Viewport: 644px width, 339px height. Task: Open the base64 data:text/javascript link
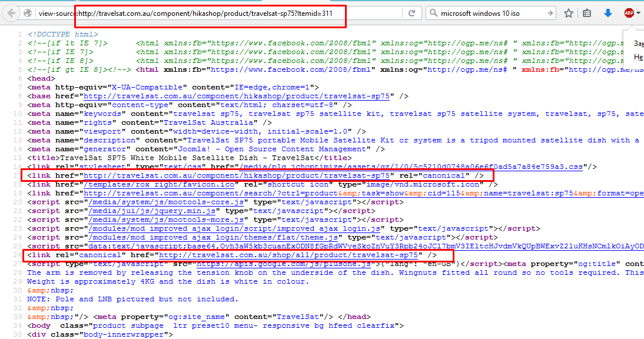(366, 246)
